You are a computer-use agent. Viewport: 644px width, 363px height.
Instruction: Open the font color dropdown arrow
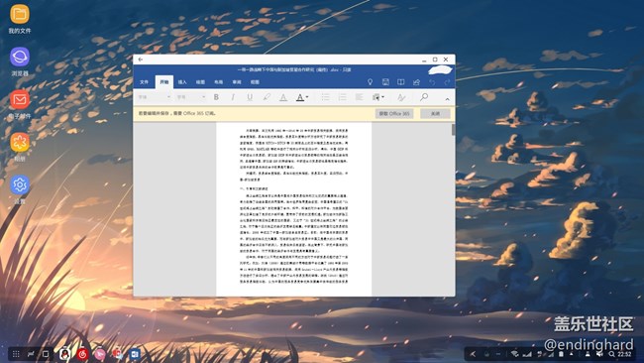click(307, 97)
